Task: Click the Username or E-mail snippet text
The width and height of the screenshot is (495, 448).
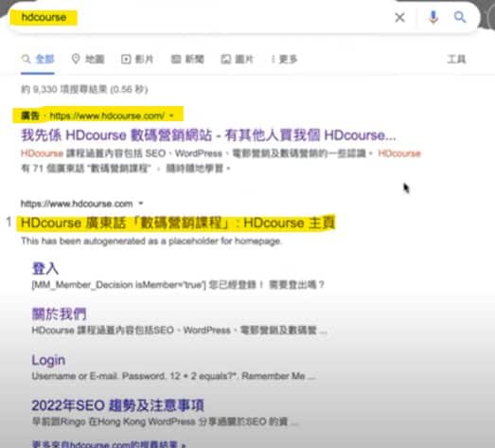Action: coord(173,376)
